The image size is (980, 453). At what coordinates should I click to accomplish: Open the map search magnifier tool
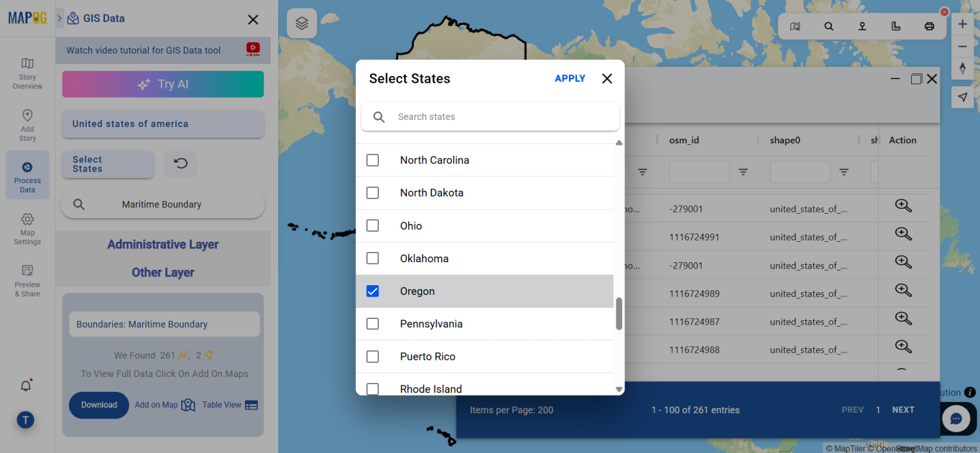click(x=829, y=26)
